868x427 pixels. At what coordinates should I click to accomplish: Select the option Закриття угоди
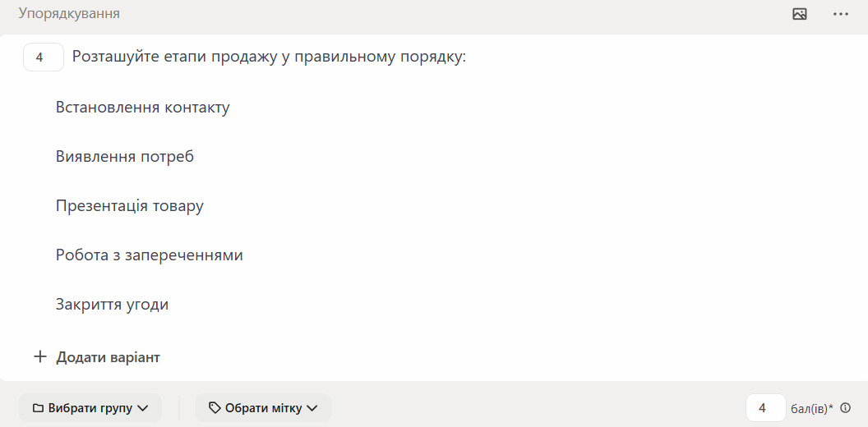[113, 305]
